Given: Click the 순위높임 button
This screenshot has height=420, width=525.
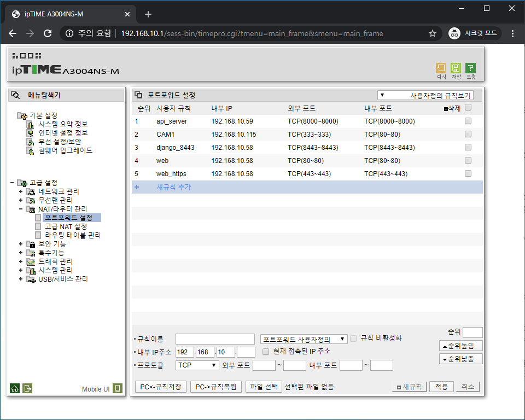Looking at the screenshot, I should coord(460,346).
